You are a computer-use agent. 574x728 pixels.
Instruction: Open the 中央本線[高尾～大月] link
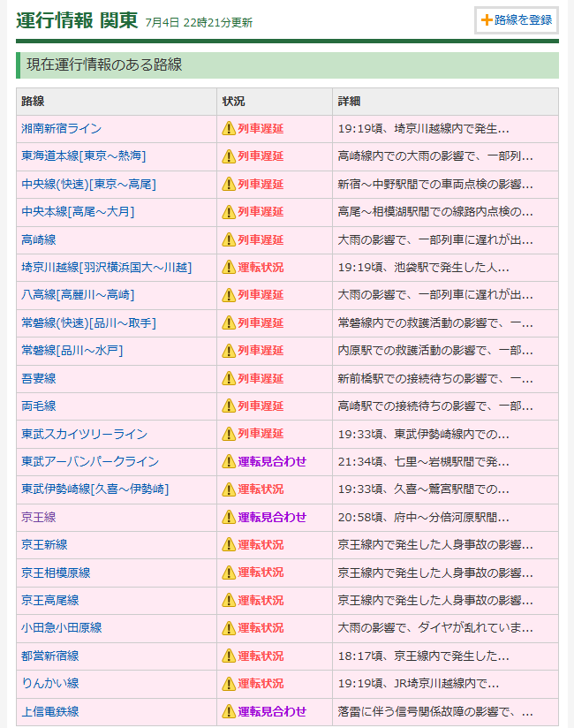pyautogui.click(x=78, y=212)
